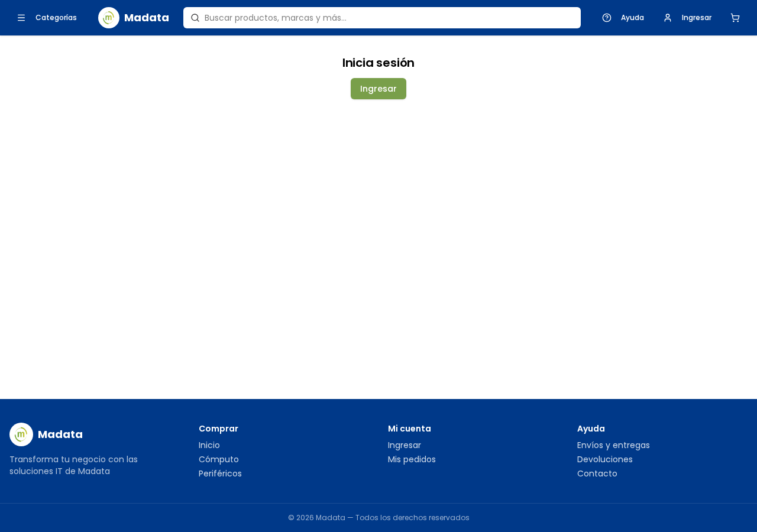Open the Periféricos footer link
Screen dimensions: 757x532
(220, 473)
